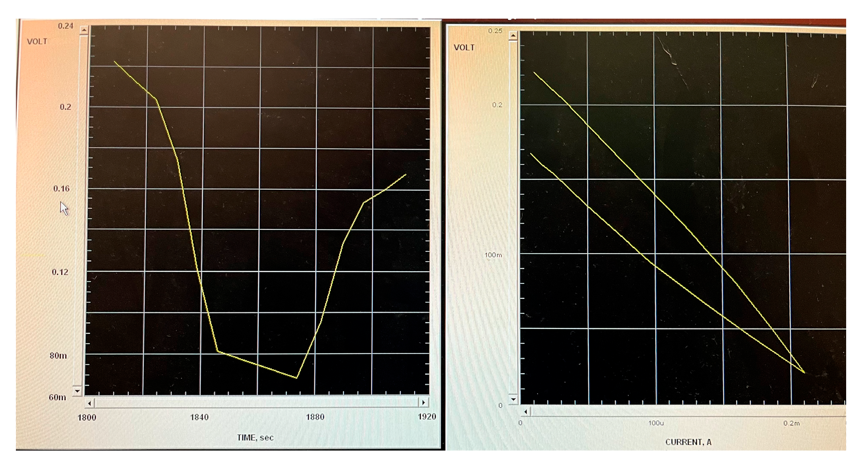Click the "TIME, sec" axis title
Screen dimensions: 868x472
tap(255, 437)
